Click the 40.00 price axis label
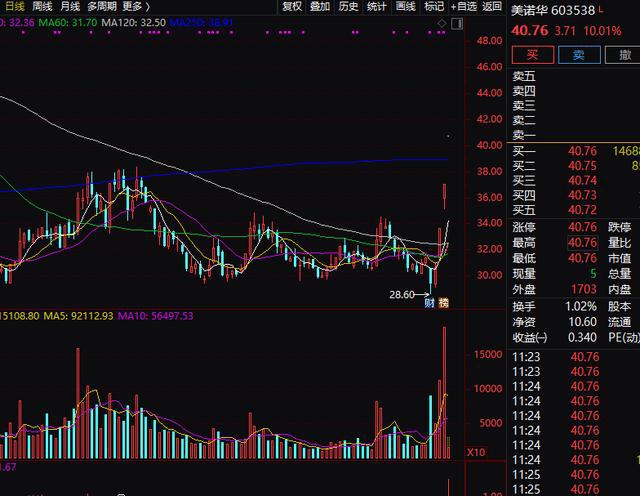The image size is (640, 496). (489, 145)
